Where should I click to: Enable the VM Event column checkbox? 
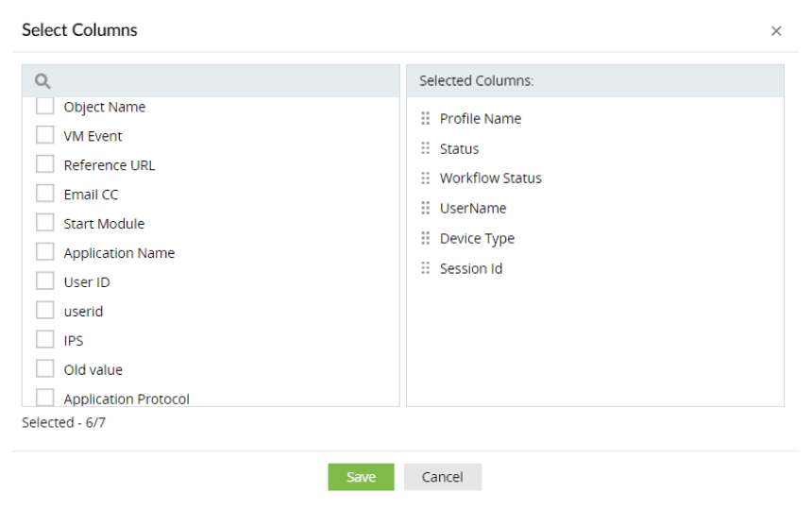tap(45, 136)
